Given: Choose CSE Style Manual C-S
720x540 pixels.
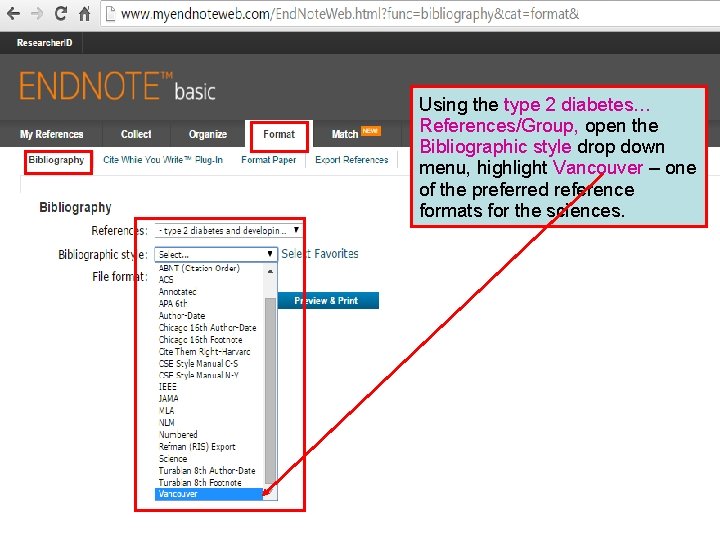Looking at the screenshot, I should [x=210, y=363].
